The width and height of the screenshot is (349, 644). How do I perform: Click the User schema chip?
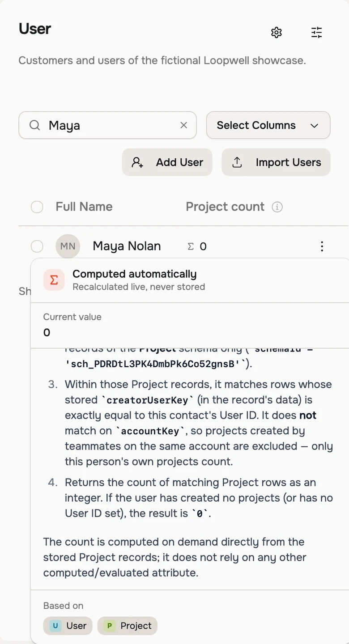click(68, 626)
